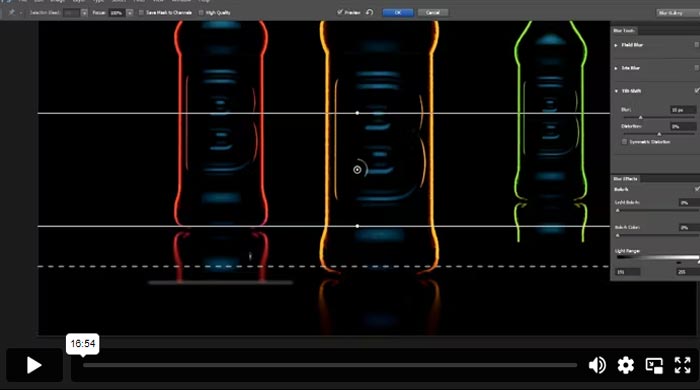Viewport: 700px width, 390px height.
Task: Enable the Field Blur checkbox
Action: tap(696, 45)
